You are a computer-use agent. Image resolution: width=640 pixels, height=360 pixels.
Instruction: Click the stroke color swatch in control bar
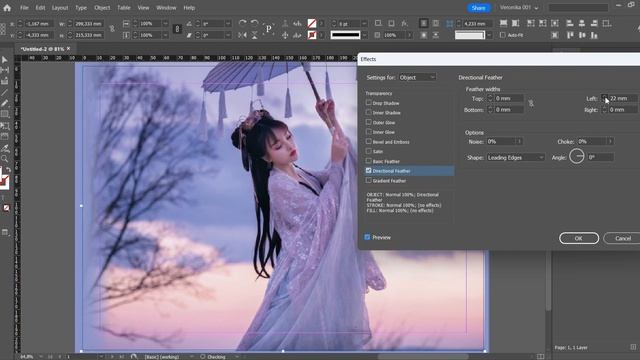(x=312, y=35)
